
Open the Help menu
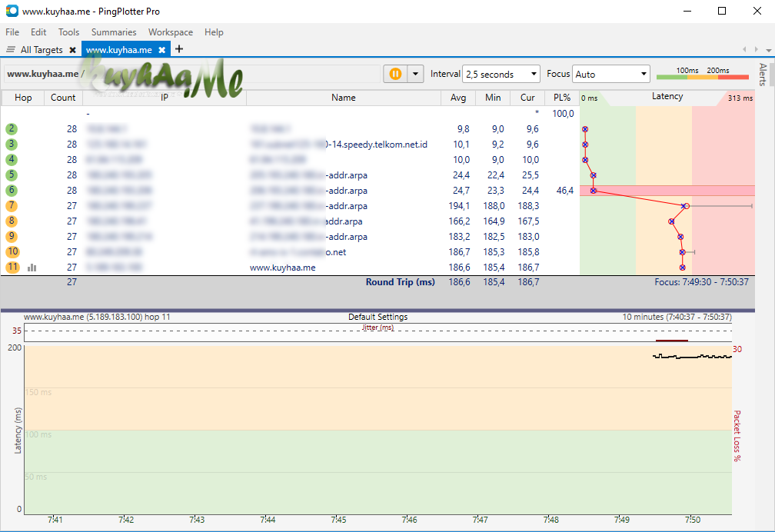tap(214, 32)
